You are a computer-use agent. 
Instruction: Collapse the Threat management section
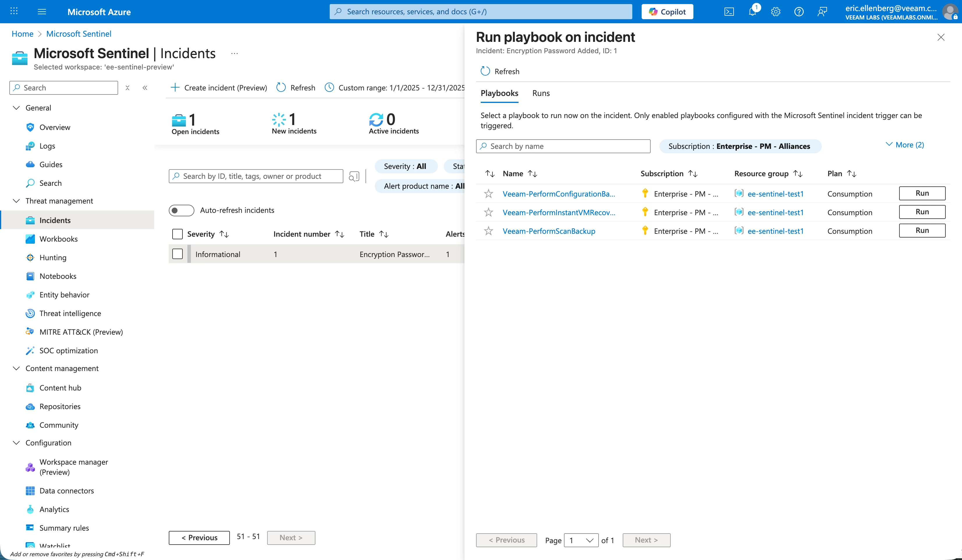[16, 201]
